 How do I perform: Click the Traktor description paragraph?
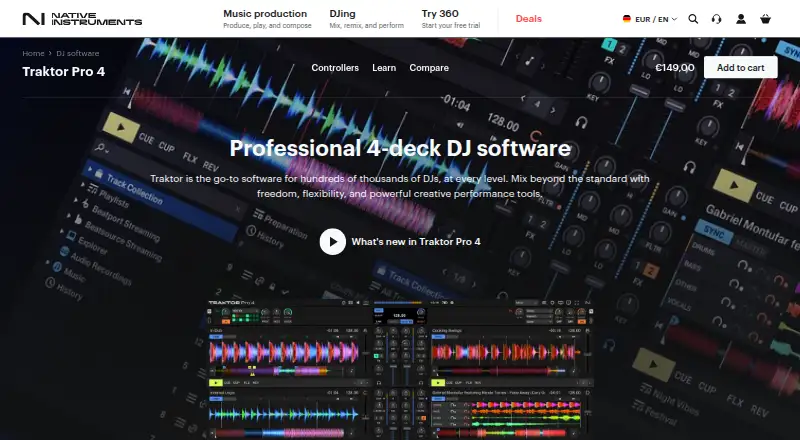(400, 186)
